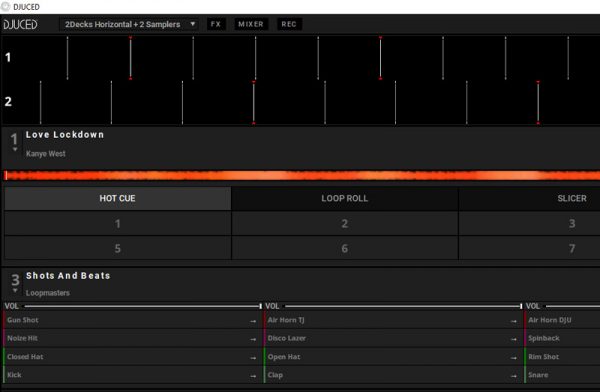Click the arrow icon on Noize Hit row
Viewport: 600px width, 392px height.
point(253,339)
